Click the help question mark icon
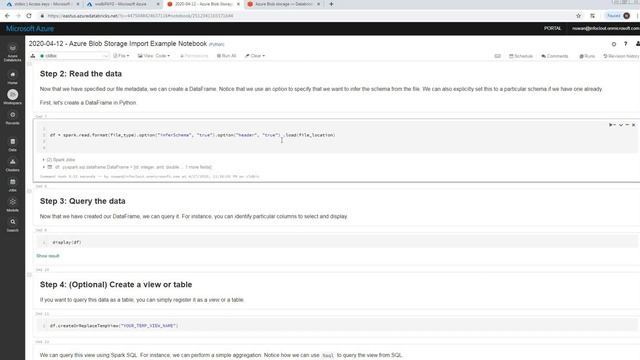The image size is (640, 360). pos(625,44)
